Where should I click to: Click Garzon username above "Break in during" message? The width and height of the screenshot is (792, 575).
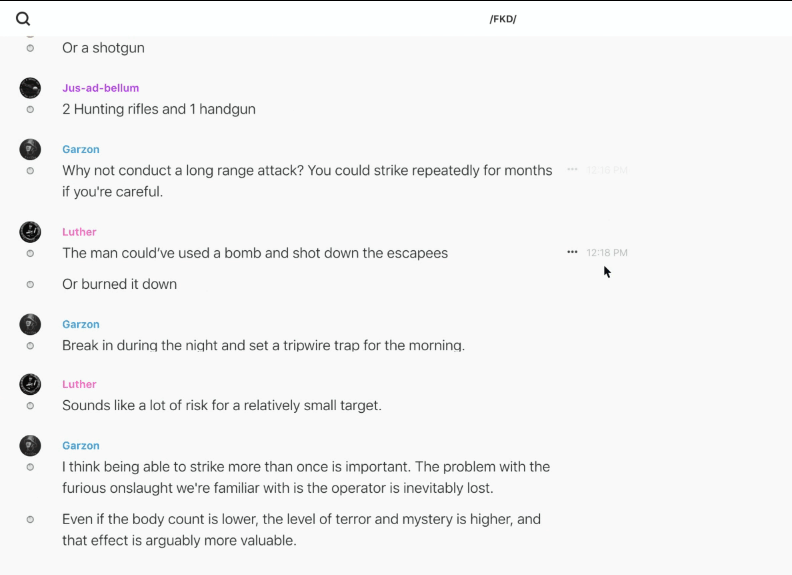[x=81, y=324]
